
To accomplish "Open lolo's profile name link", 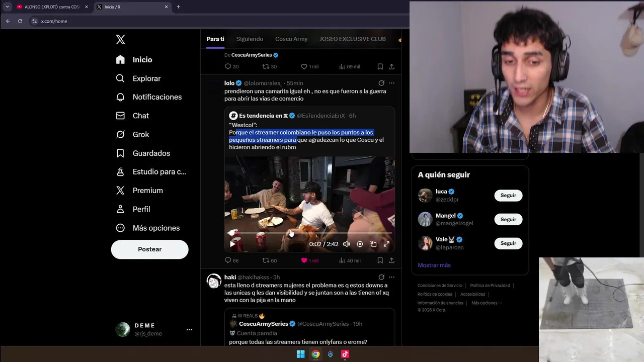I will 229,83.
